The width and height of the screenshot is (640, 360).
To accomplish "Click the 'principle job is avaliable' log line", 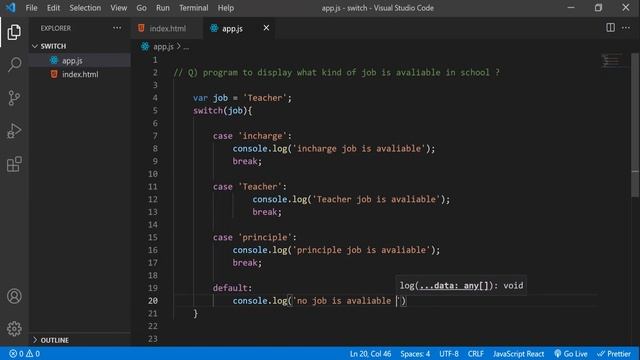I will pyautogui.click(x=336, y=249).
